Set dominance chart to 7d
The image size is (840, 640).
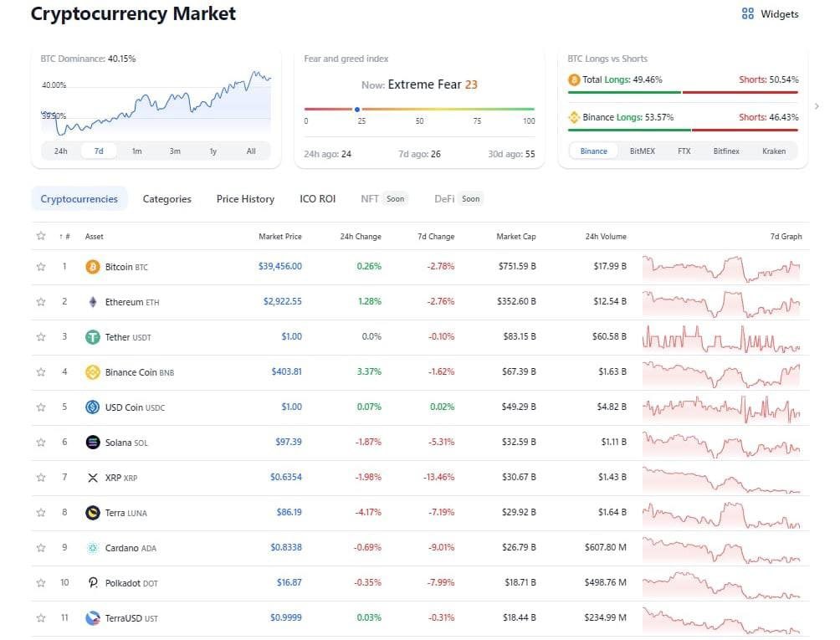coord(99,151)
